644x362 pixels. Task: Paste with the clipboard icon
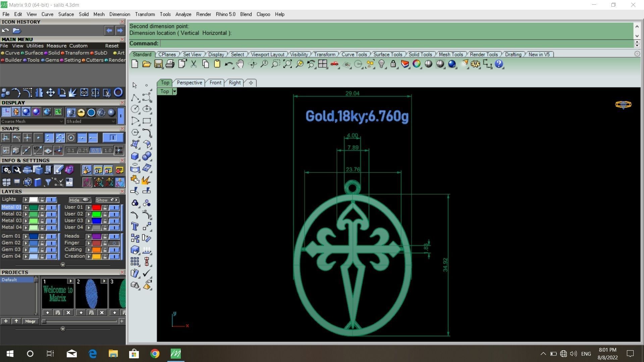pos(217,64)
